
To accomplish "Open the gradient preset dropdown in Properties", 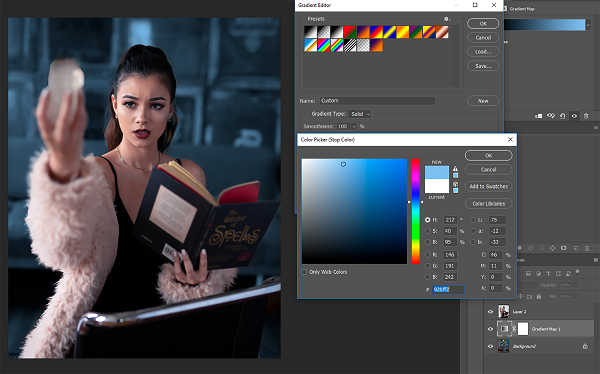I will [x=588, y=25].
